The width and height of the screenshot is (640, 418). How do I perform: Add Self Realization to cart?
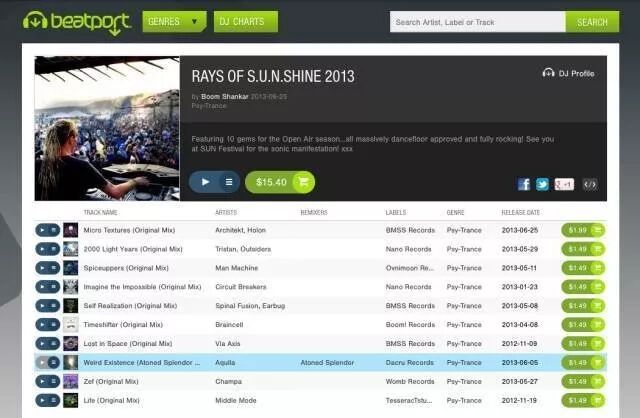[583, 306]
